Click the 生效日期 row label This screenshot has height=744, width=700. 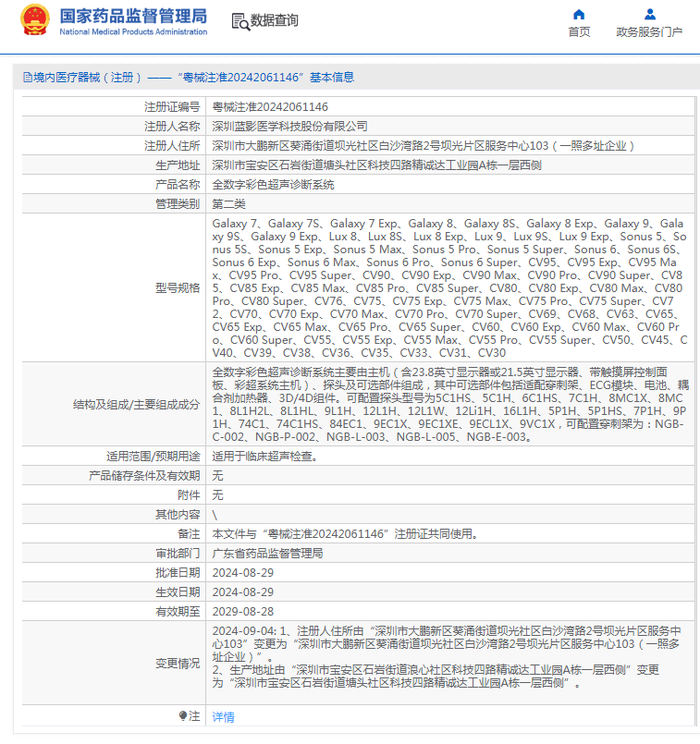tap(178, 592)
